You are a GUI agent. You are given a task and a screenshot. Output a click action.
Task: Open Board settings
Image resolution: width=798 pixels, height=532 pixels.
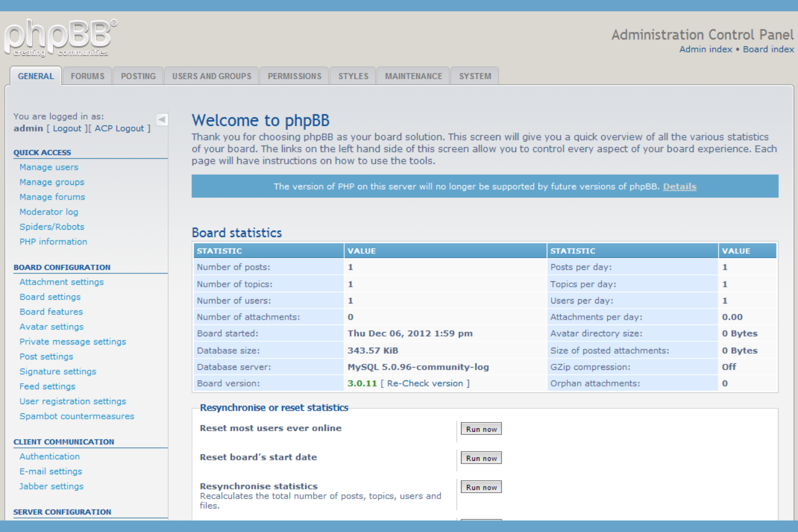tap(50, 297)
